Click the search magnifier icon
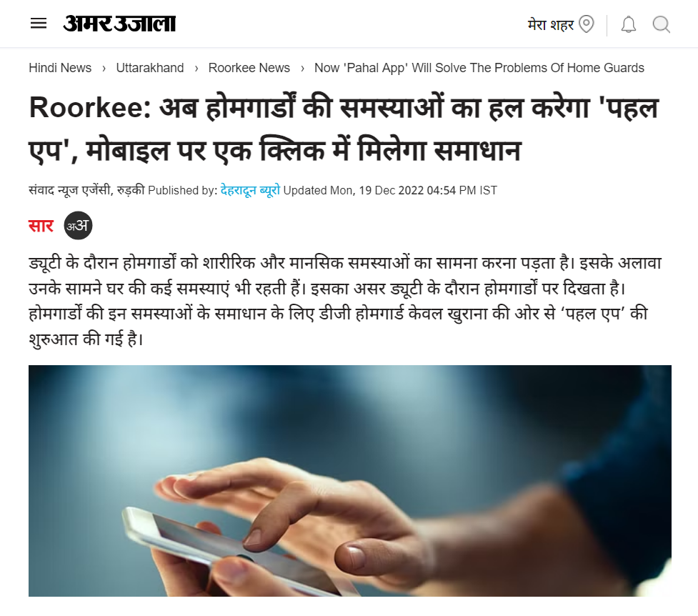The width and height of the screenshot is (698, 616). pos(662,24)
